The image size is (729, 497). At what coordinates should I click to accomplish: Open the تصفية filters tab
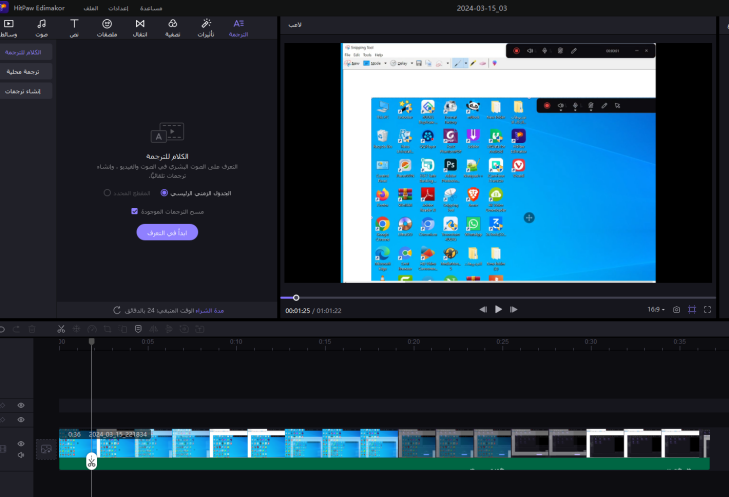(x=172, y=28)
